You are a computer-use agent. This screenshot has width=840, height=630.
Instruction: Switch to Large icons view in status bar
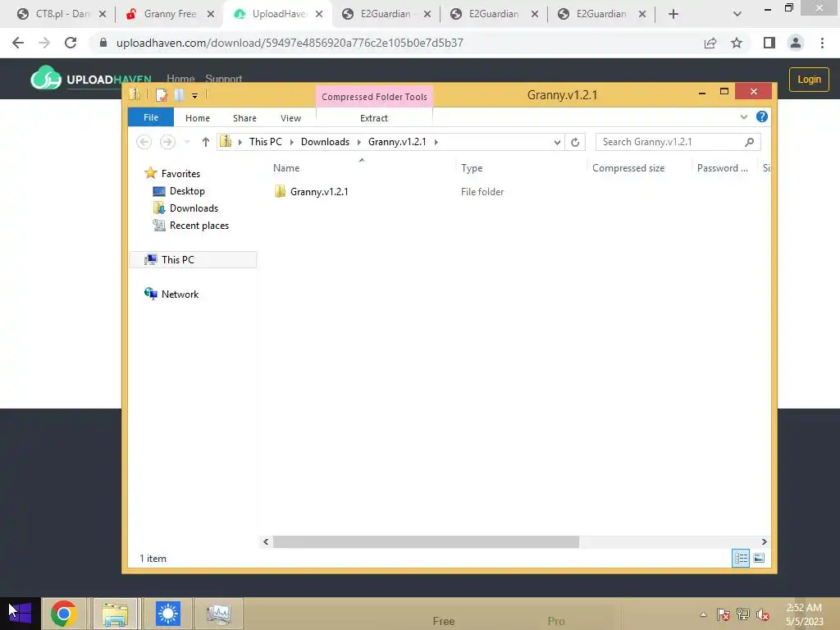(x=759, y=558)
